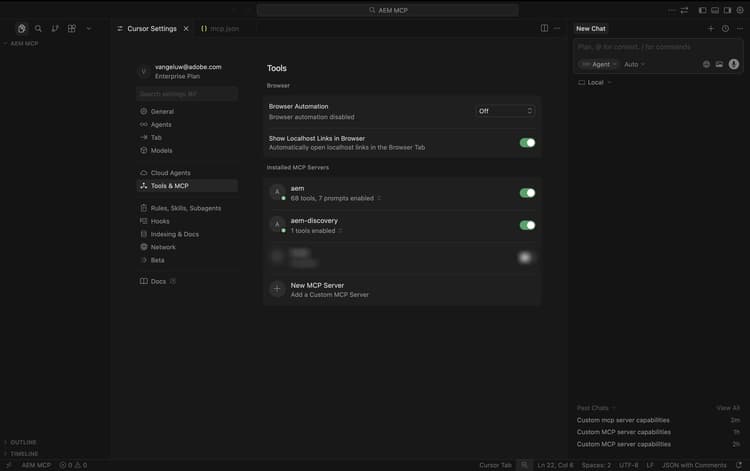Disable the aem MCP server toggle
The height and width of the screenshot is (471, 750).
[527, 193]
